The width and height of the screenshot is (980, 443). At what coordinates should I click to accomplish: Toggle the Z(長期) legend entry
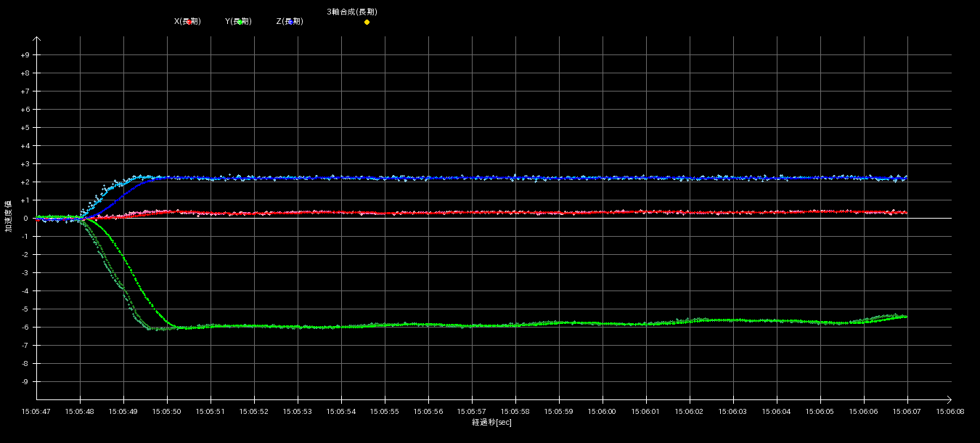290,22
